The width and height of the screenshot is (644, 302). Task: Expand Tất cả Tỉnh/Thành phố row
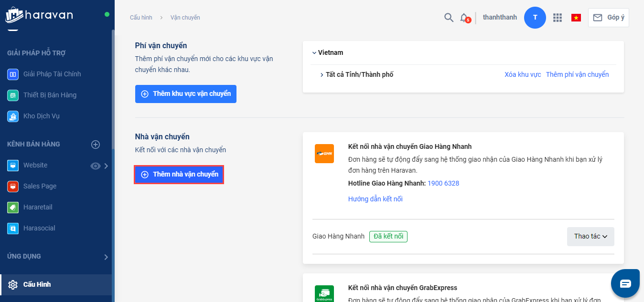(x=322, y=75)
